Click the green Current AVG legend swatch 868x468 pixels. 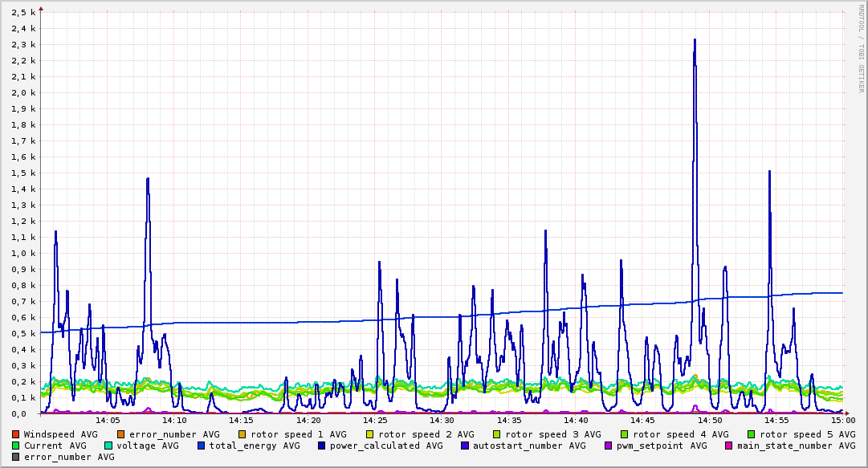pyautogui.click(x=15, y=446)
